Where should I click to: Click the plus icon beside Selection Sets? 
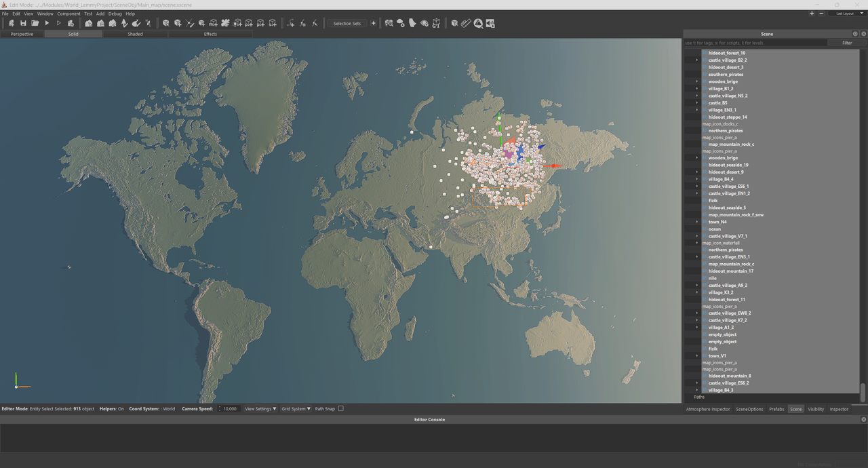[373, 23]
